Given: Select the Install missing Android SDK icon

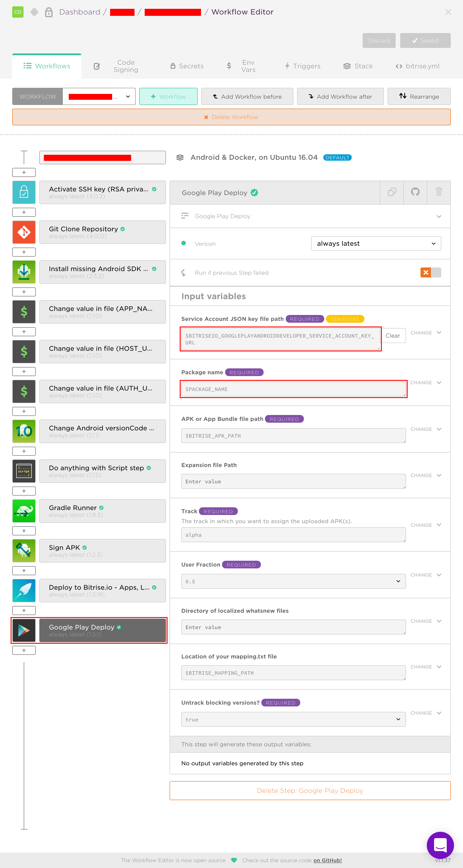Looking at the screenshot, I should tap(24, 272).
